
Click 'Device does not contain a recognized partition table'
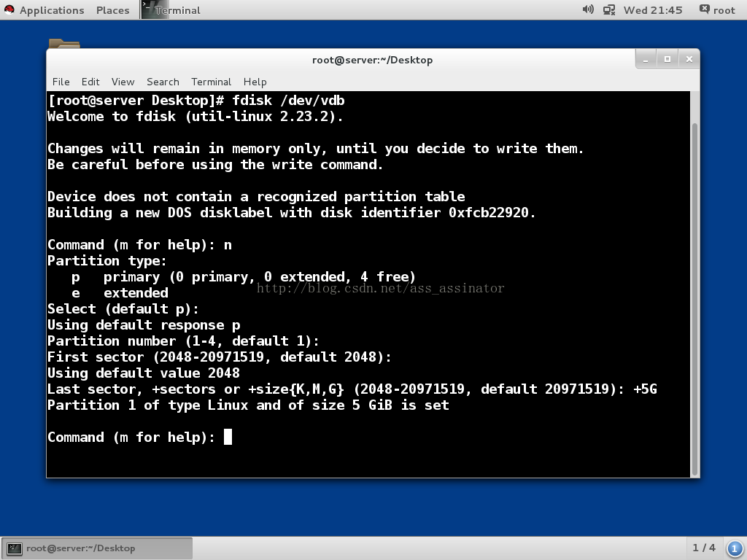[256, 197]
